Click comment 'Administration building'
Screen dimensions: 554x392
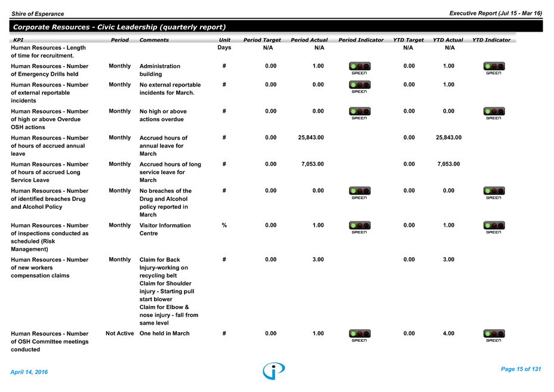coord(160,70)
